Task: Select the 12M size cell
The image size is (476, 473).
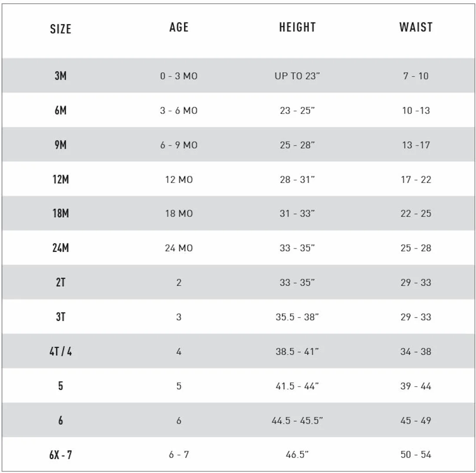Action: click(60, 179)
